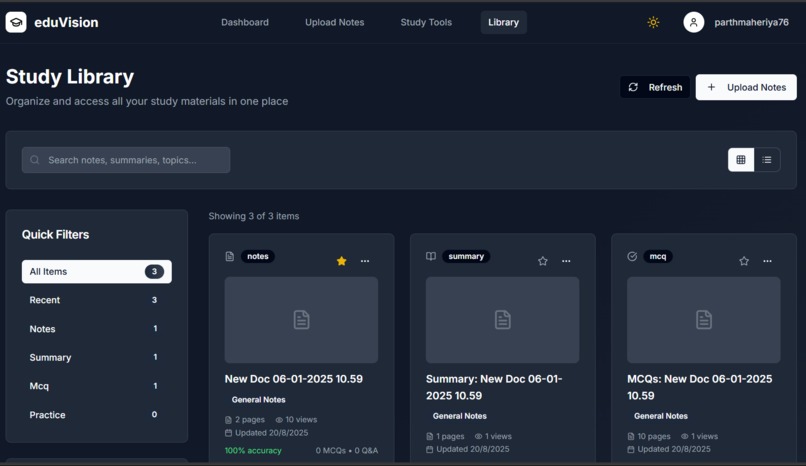Filter by Practice

[97, 415]
